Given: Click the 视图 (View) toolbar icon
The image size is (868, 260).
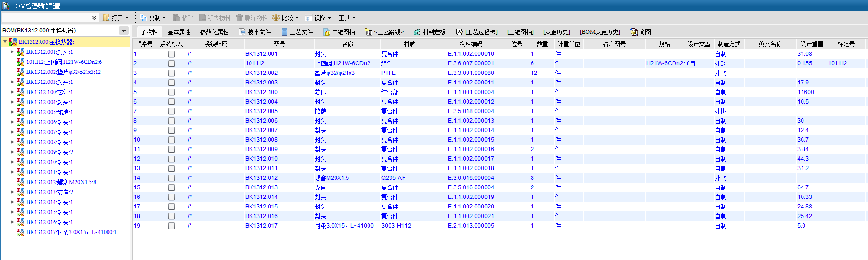Looking at the screenshot, I should [308, 18].
